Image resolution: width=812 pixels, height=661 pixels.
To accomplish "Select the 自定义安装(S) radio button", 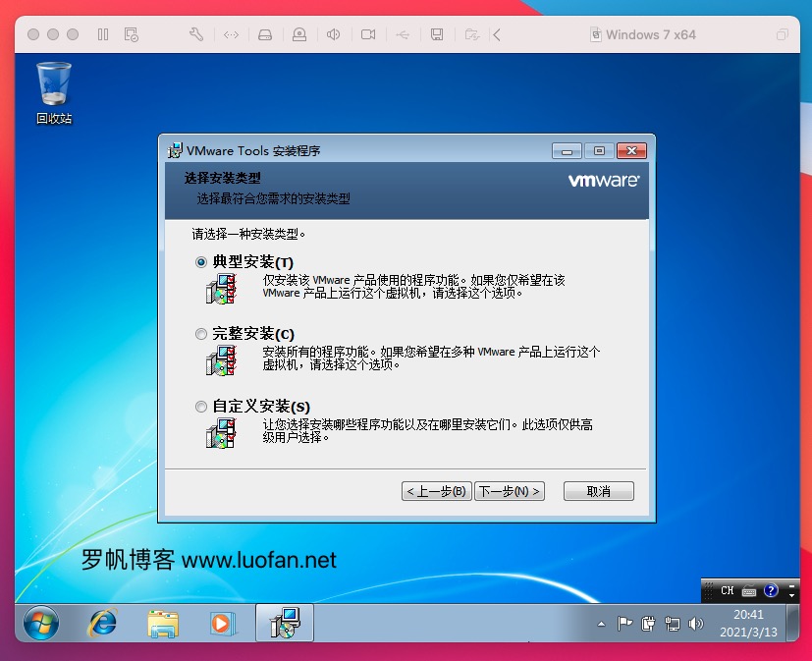I will point(201,407).
